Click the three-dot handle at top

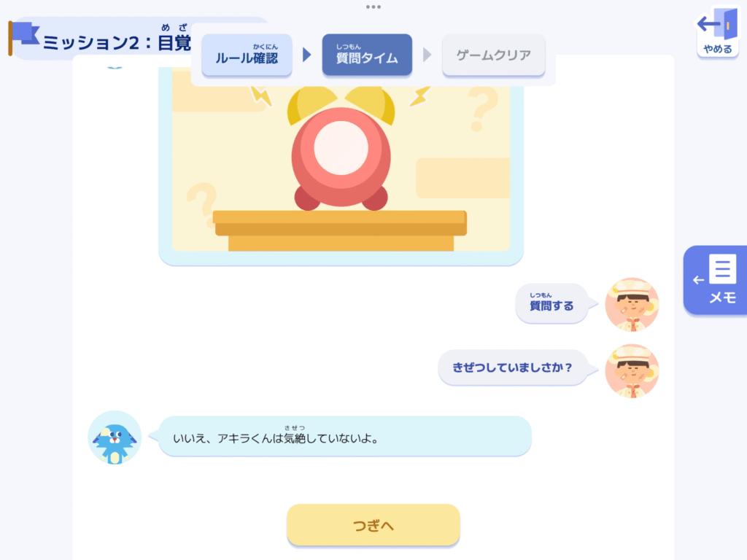[373, 7]
